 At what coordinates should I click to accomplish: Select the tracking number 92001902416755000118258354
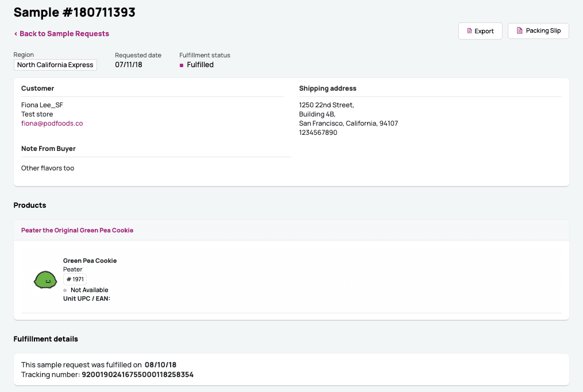point(138,375)
